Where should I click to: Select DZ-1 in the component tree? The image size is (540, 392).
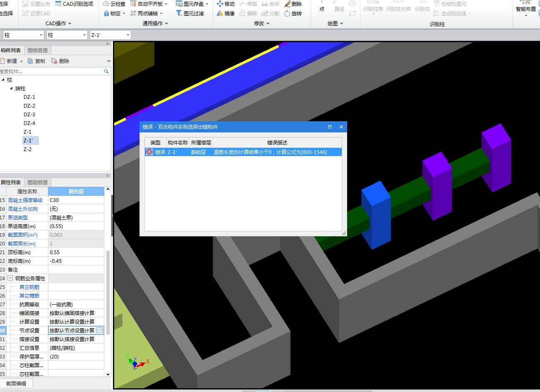[x=29, y=97]
